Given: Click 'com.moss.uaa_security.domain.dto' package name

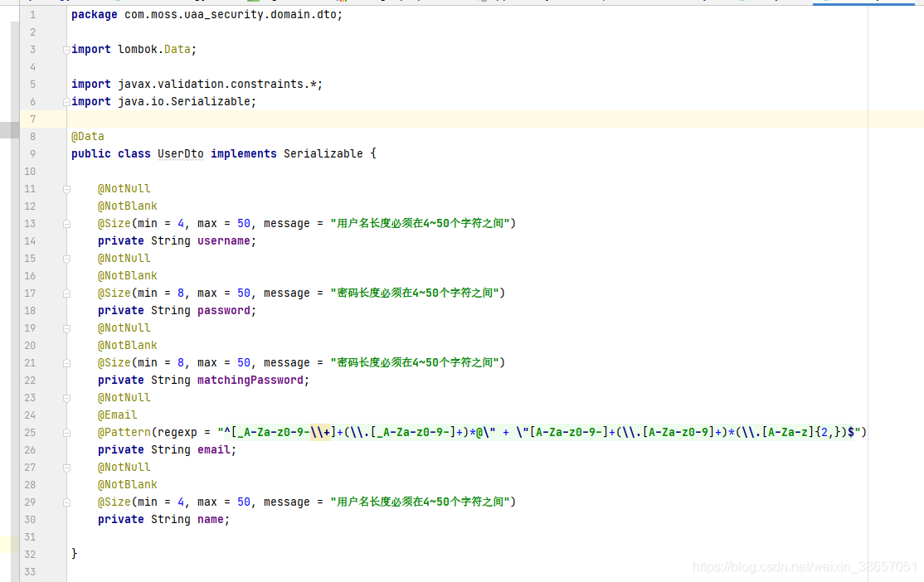Looking at the screenshot, I should [230, 15].
